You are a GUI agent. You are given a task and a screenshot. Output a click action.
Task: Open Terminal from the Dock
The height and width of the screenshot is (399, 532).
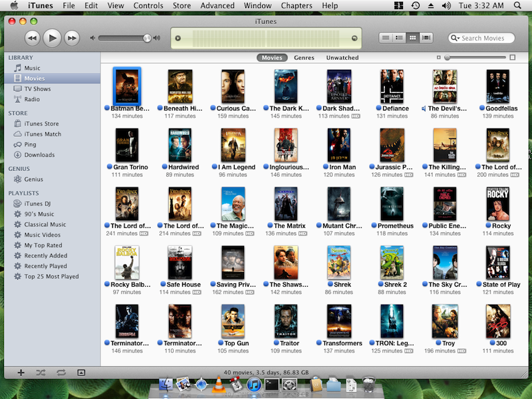tap(272, 385)
